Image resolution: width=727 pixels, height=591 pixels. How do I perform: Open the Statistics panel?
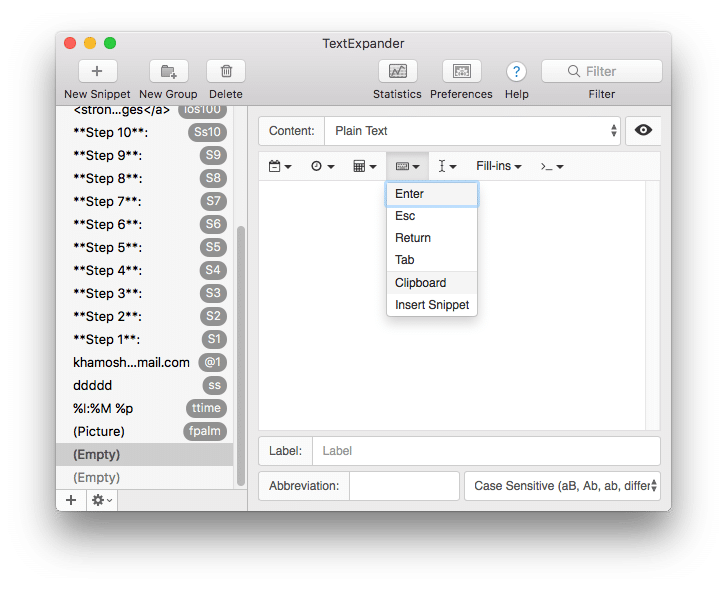397,71
